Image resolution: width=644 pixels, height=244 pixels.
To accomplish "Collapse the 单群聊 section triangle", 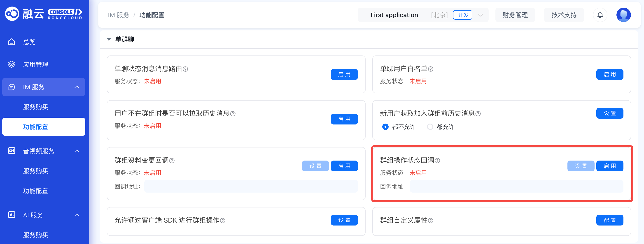I will pos(109,39).
